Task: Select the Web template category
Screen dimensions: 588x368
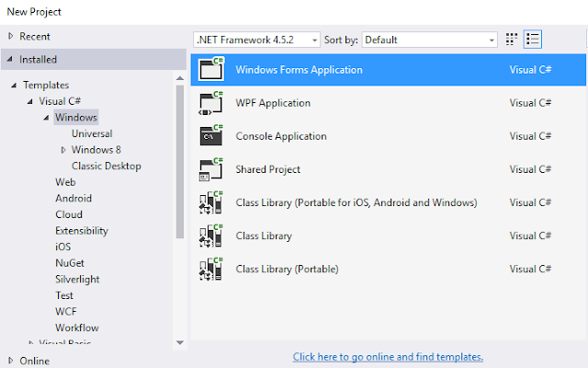Action: point(65,182)
